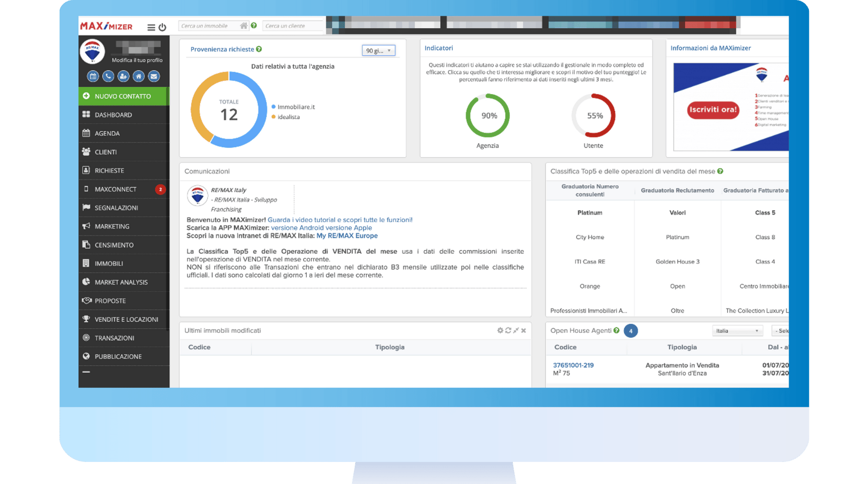Expand the Italia country dropdown
Image resolution: width=868 pixels, height=484 pixels.
[737, 331]
